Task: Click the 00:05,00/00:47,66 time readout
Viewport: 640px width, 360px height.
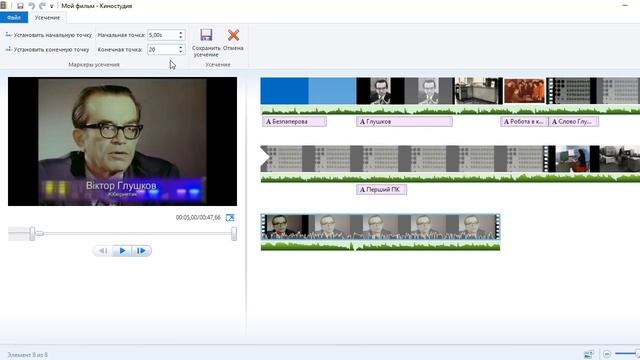Action: pos(198,218)
